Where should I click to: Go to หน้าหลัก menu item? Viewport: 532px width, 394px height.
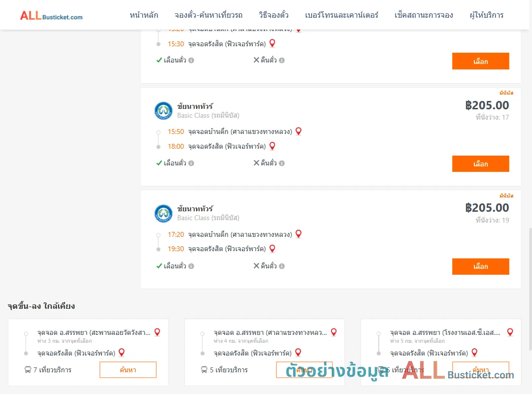pyautogui.click(x=143, y=15)
